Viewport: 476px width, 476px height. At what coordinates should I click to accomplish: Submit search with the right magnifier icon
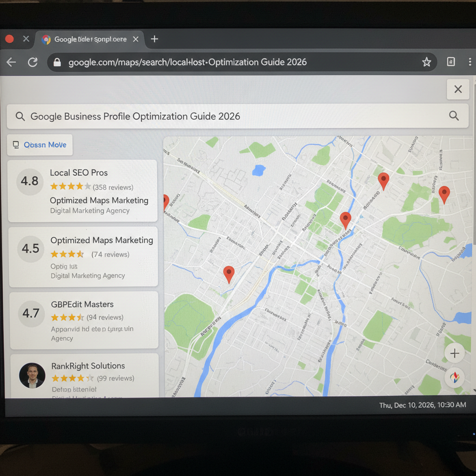(x=454, y=116)
